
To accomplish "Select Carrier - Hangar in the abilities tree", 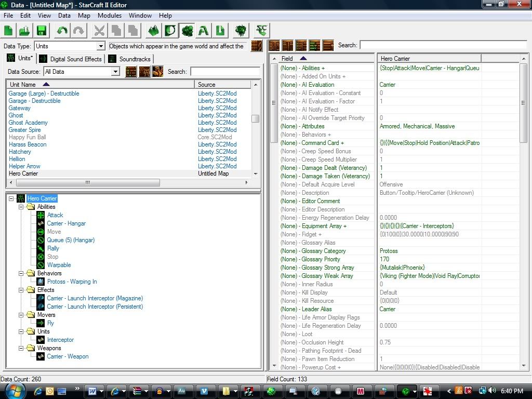I will (x=66, y=223).
